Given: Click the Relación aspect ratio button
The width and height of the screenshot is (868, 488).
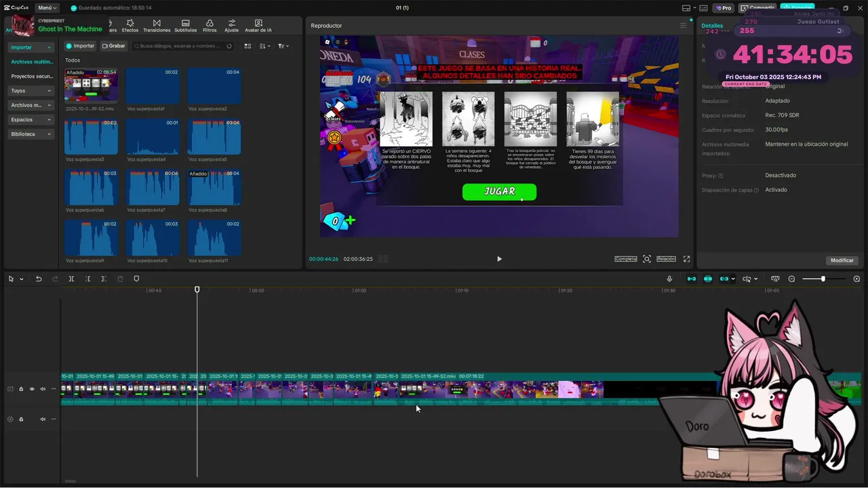Looking at the screenshot, I should [x=666, y=259].
